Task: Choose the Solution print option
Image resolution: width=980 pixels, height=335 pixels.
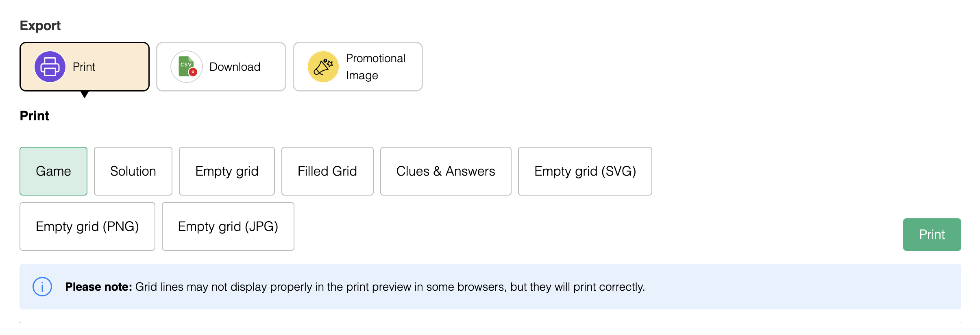Action: (133, 171)
